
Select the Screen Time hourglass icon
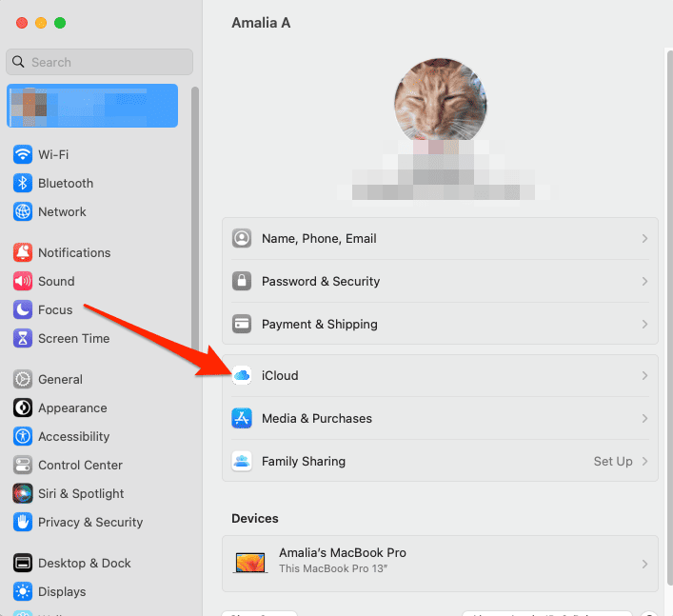coord(23,338)
